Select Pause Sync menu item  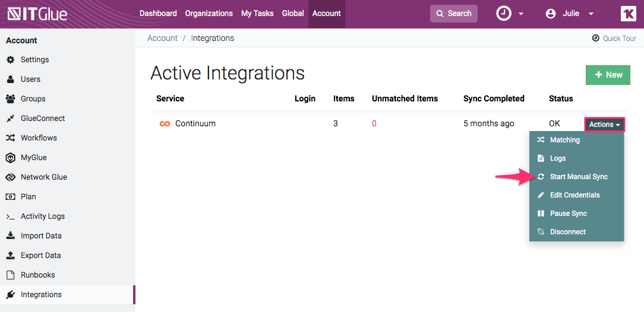coord(577,214)
